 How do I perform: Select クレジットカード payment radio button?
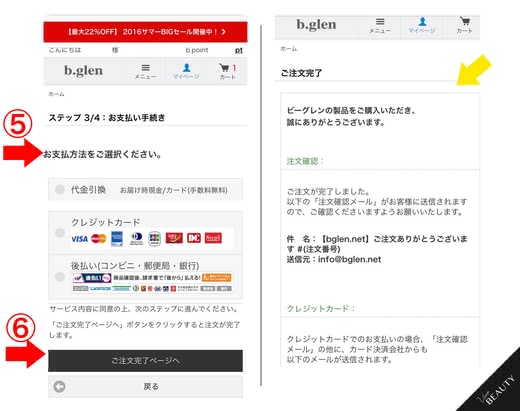(60, 233)
